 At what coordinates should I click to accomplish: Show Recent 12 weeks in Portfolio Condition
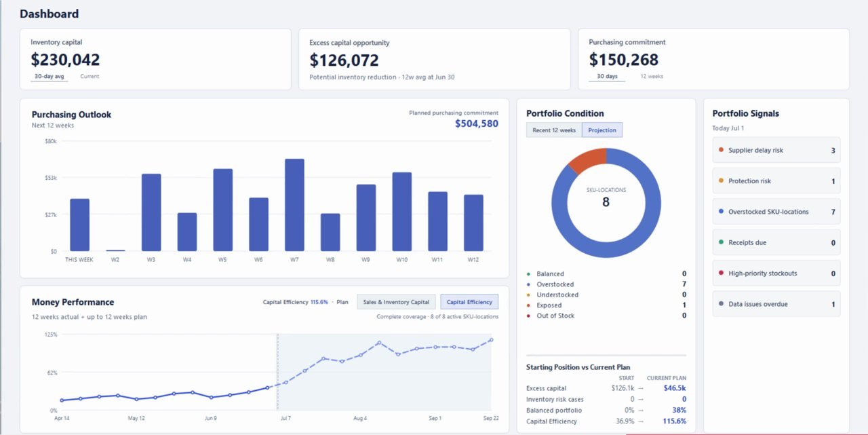click(554, 130)
